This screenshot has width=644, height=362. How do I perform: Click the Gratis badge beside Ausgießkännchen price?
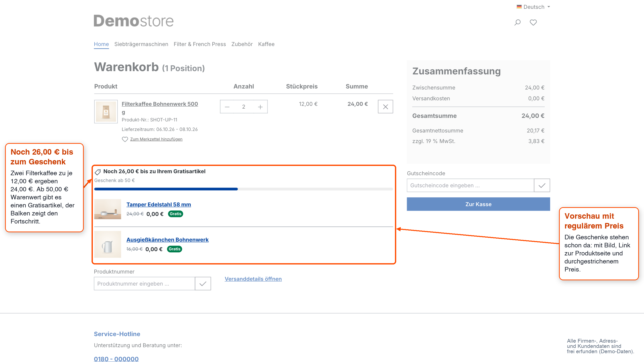tap(174, 249)
